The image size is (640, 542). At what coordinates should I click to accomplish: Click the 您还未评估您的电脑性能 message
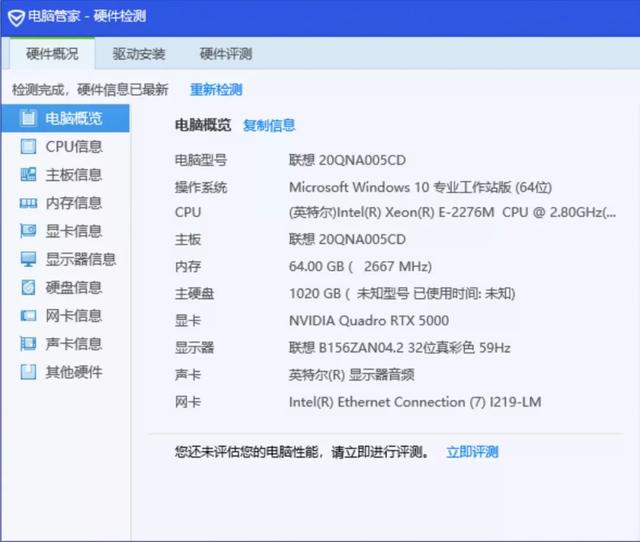point(302,452)
